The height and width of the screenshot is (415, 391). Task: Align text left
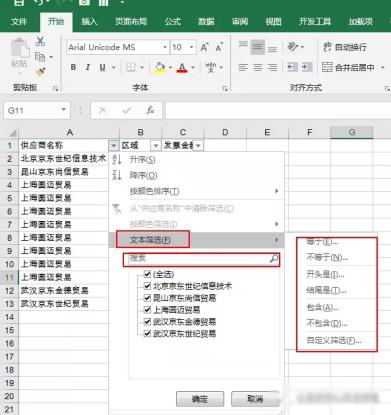coord(243,67)
